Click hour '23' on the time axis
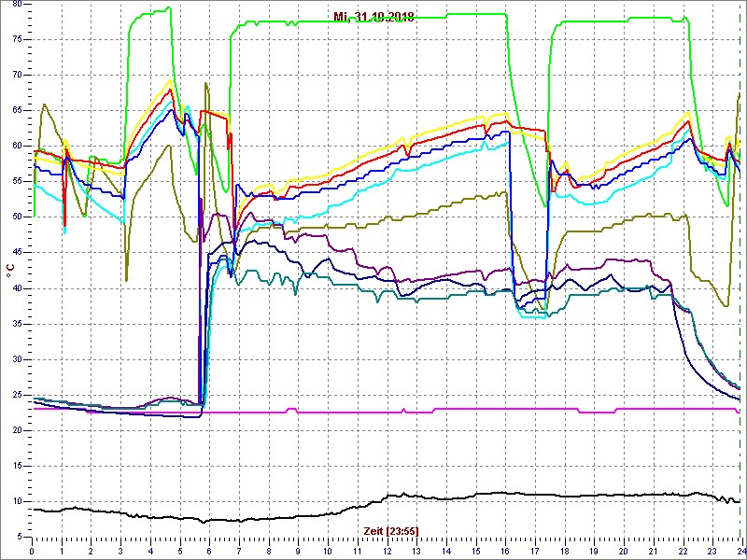The width and height of the screenshot is (747, 560). click(x=712, y=551)
